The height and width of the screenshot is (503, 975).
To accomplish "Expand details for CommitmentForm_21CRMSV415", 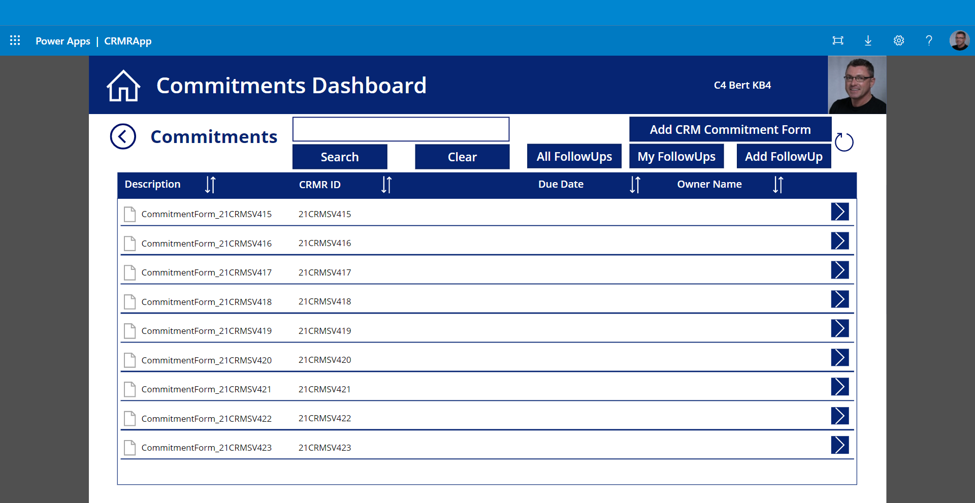I will [x=839, y=212].
